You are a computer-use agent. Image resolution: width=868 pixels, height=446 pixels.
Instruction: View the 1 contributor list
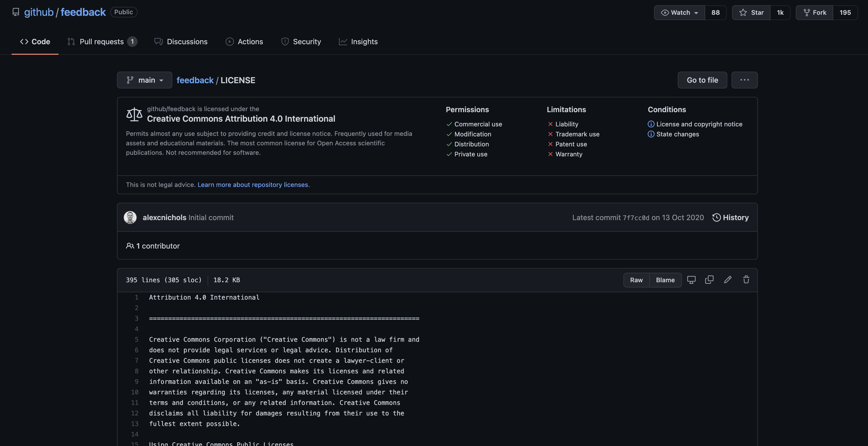tap(157, 246)
